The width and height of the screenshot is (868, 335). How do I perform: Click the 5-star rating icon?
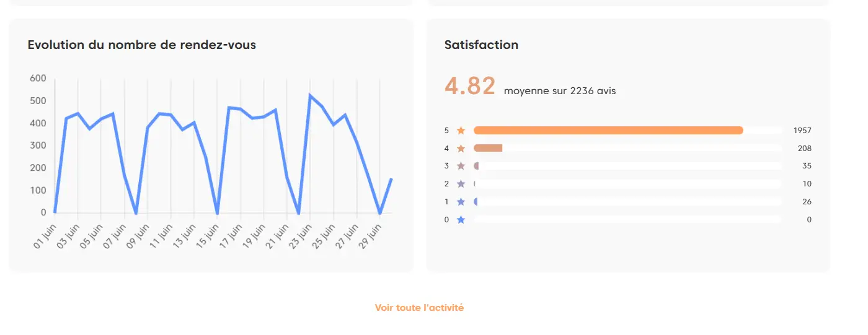461,131
